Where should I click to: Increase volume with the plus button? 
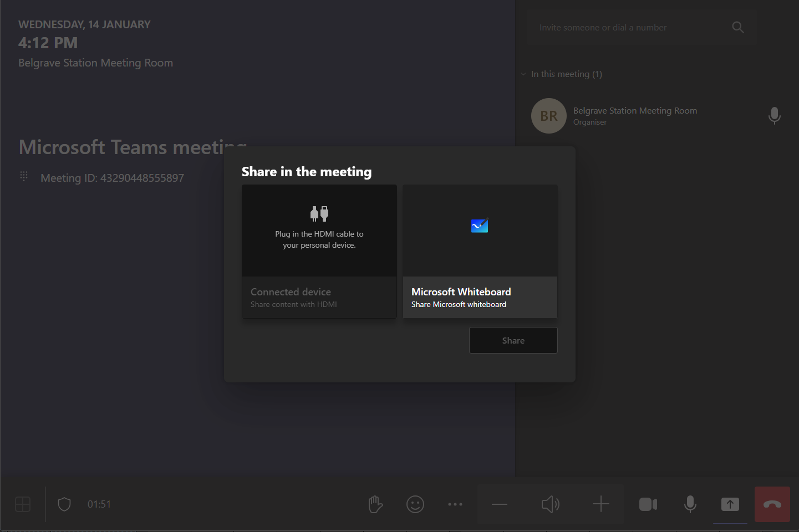[600, 504]
